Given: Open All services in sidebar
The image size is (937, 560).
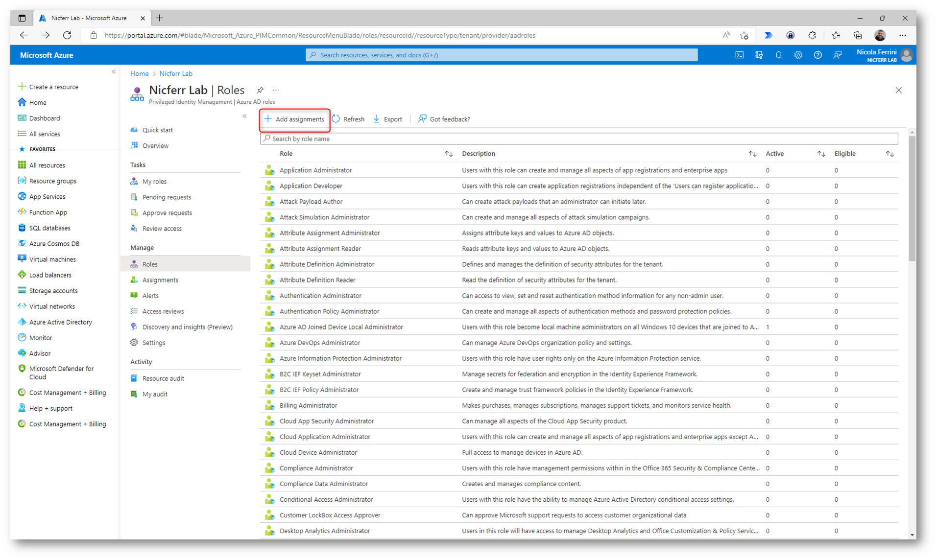Looking at the screenshot, I should coord(45,134).
